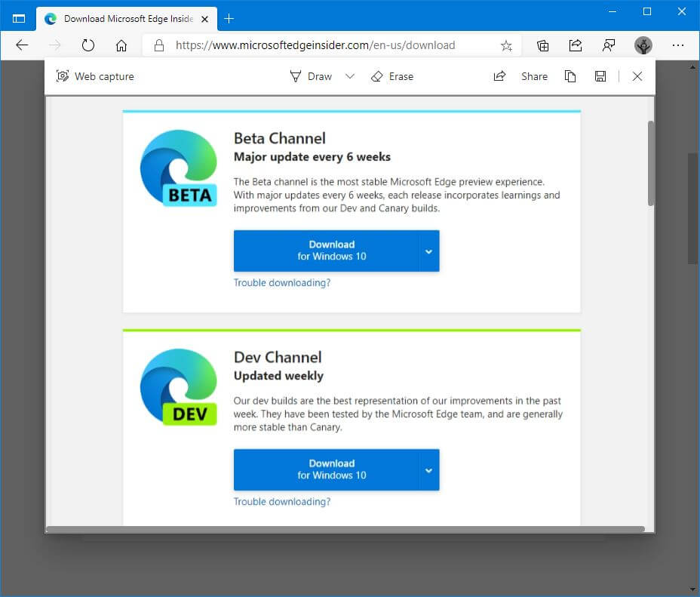700x597 pixels.
Task: Maximize the browser window
Action: pos(647,11)
